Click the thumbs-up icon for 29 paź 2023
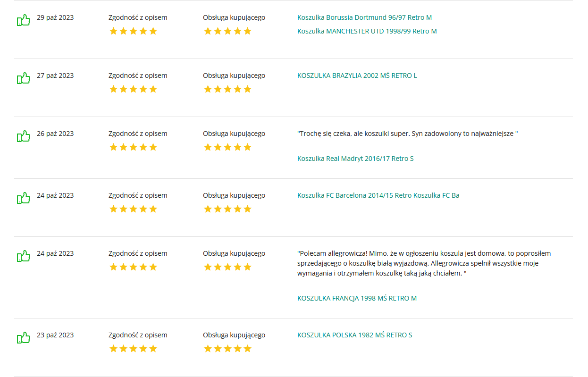 [24, 20]
